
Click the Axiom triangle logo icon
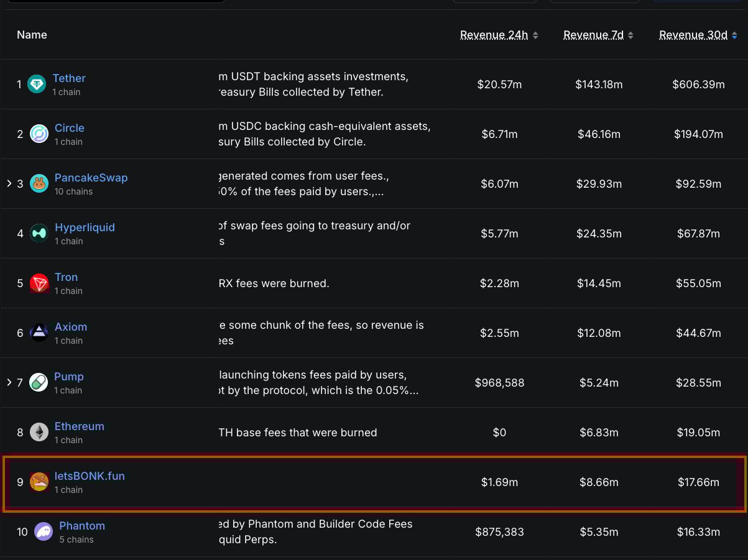(39, 333)
